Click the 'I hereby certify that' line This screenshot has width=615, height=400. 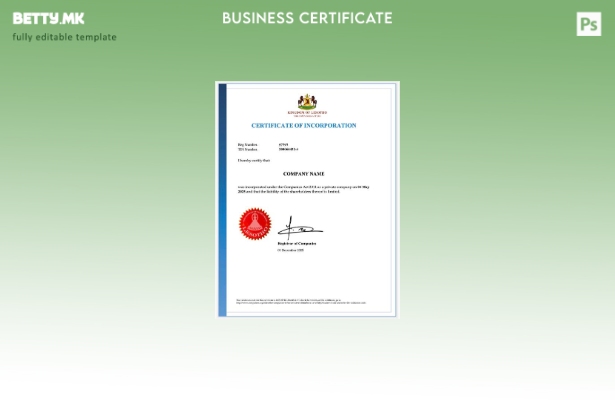254,160
